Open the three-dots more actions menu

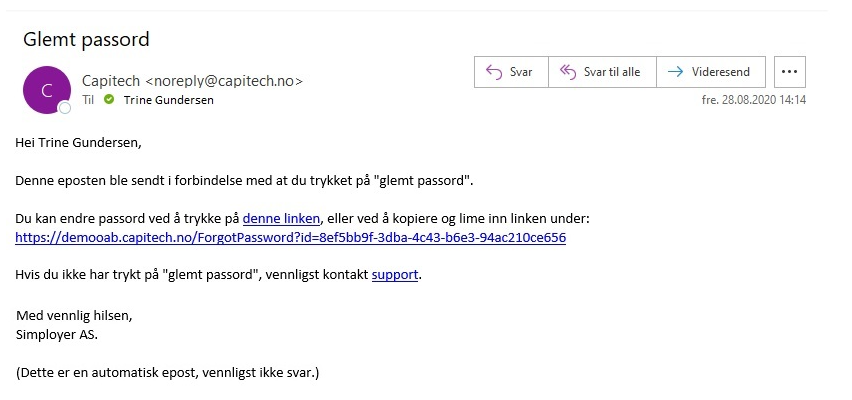click(790, 72)
